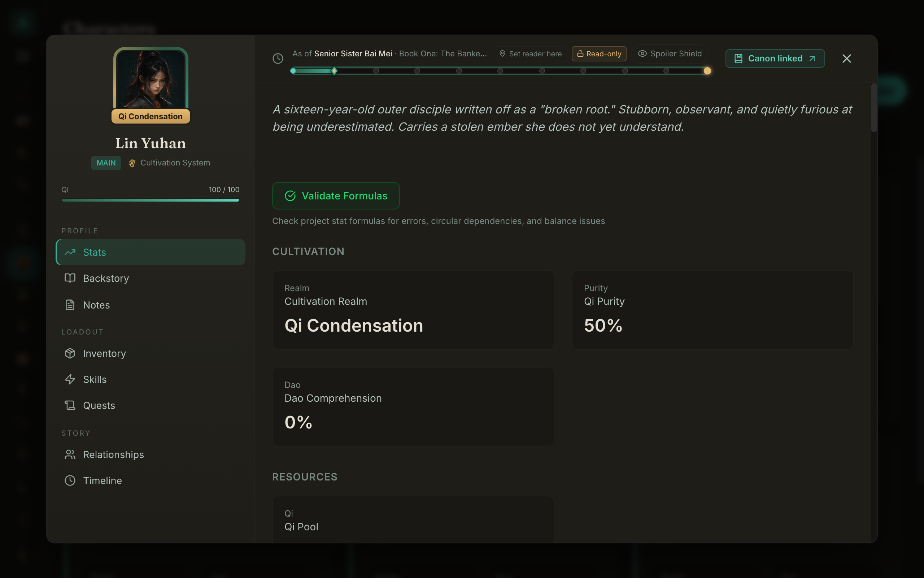Click the Quests scroll icon
Viewport: 924px width, 578px height.
click(x=70, y=405)
